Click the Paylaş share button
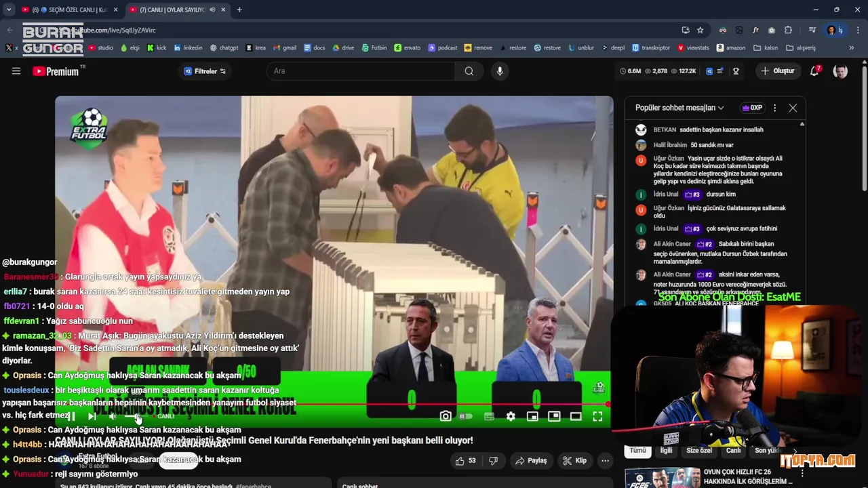The width and height of the screenshot is (868, 488). click(x=531, y=461)
